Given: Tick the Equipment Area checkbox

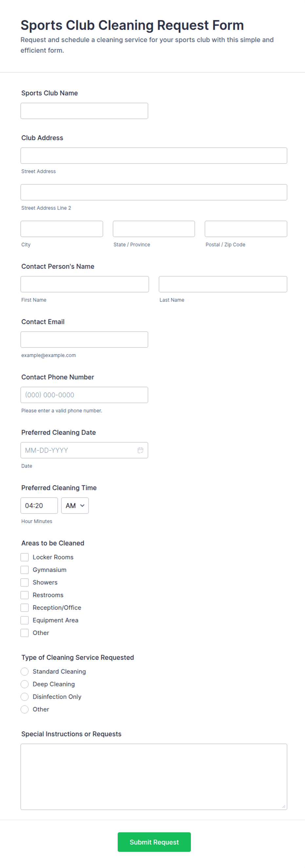Looking at the screenshot, I should 25,620.
